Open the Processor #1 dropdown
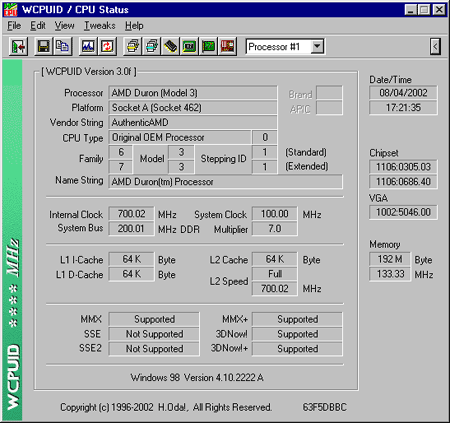 317,46
